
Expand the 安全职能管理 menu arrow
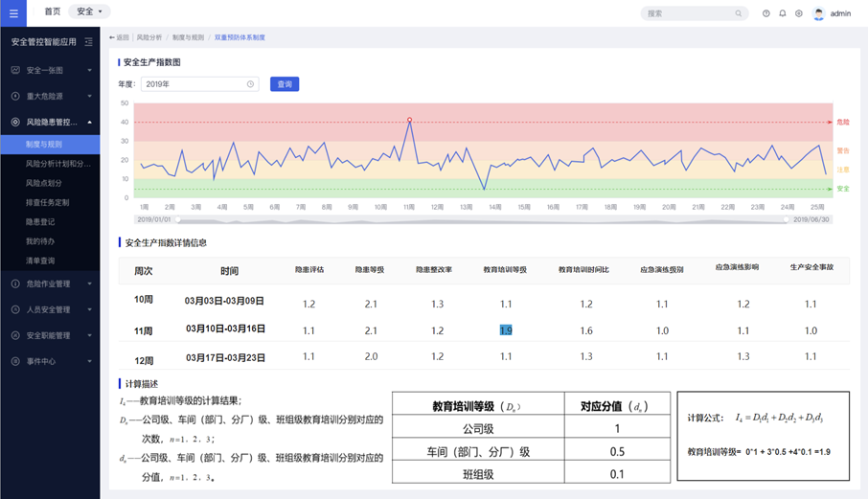[90, 335]
